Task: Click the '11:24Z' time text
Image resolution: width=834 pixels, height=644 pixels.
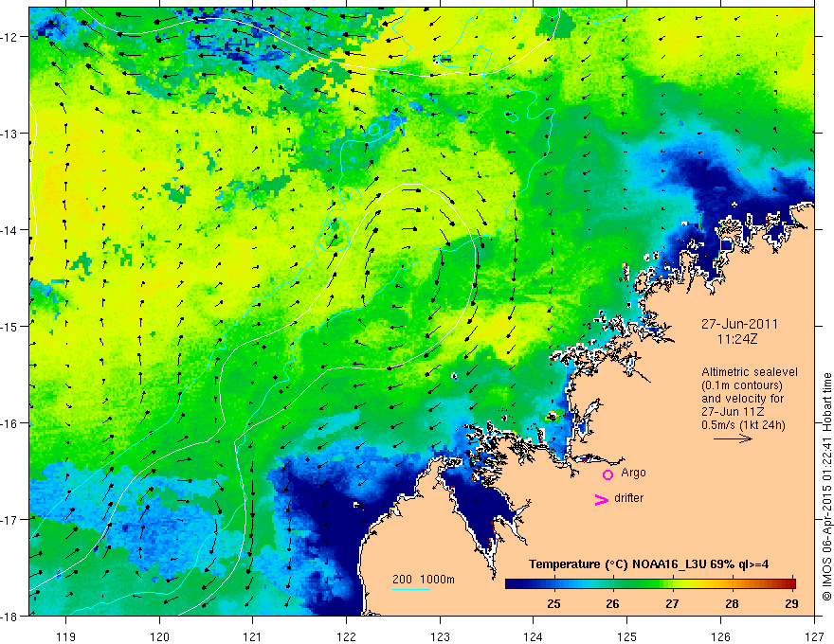Action: pos(736,339)
